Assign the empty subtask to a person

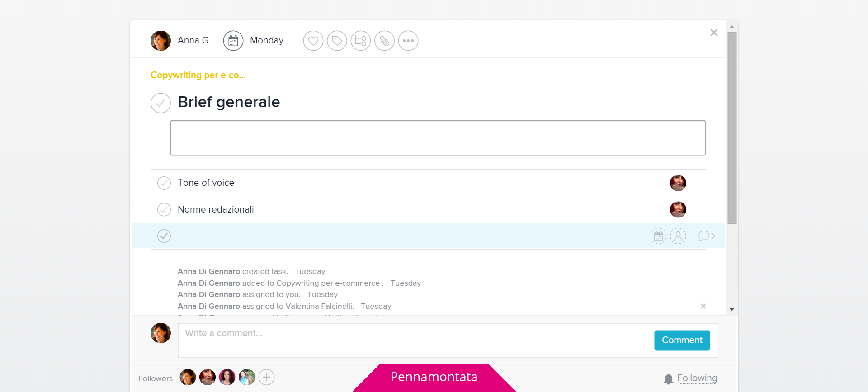pyautogui.click(x=678, y=236)
